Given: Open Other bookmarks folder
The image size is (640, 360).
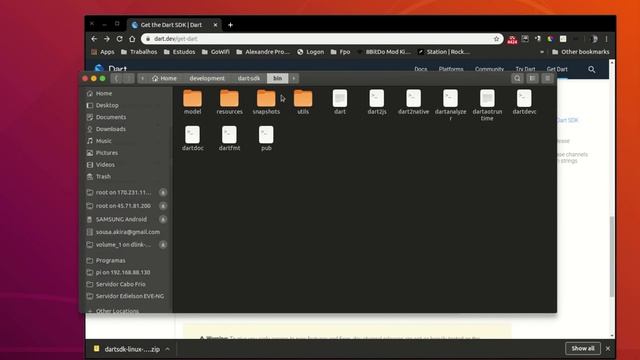Looking at the screenshot, I should click(580, 52).
